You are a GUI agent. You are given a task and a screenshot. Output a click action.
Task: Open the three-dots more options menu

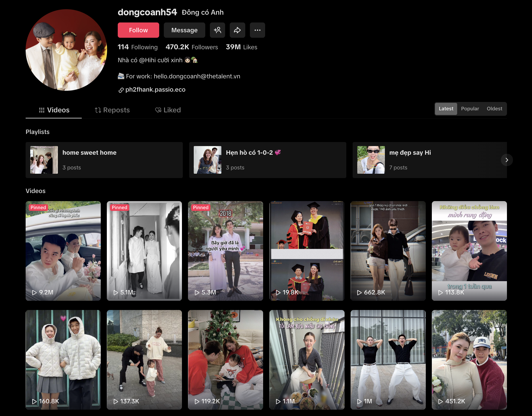pyautogui.click(x=257, y=30)
